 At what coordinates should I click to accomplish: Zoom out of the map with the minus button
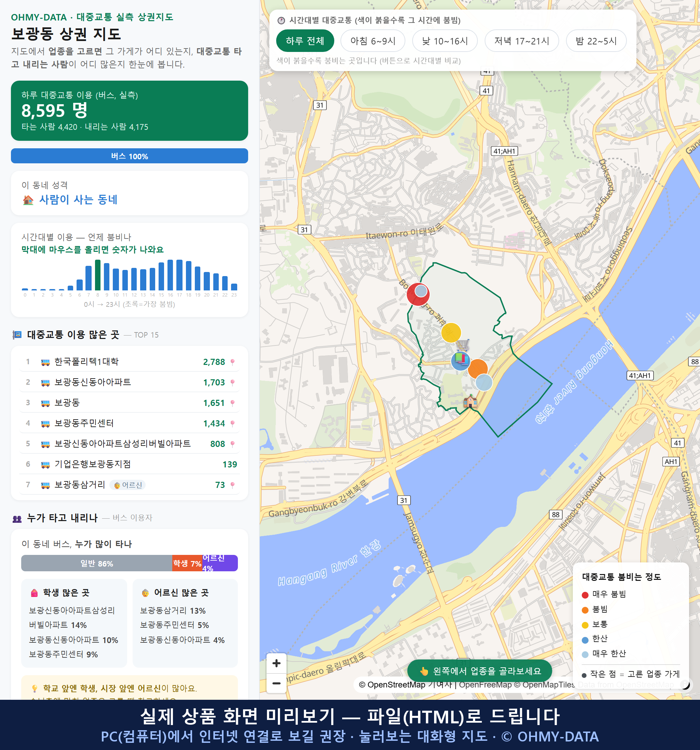tap(276, 683)
